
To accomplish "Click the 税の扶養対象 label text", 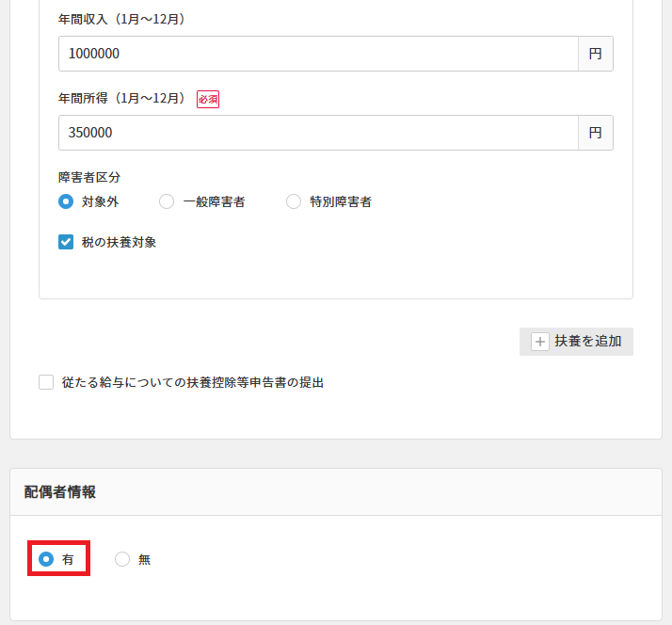I will click(119, 242).
